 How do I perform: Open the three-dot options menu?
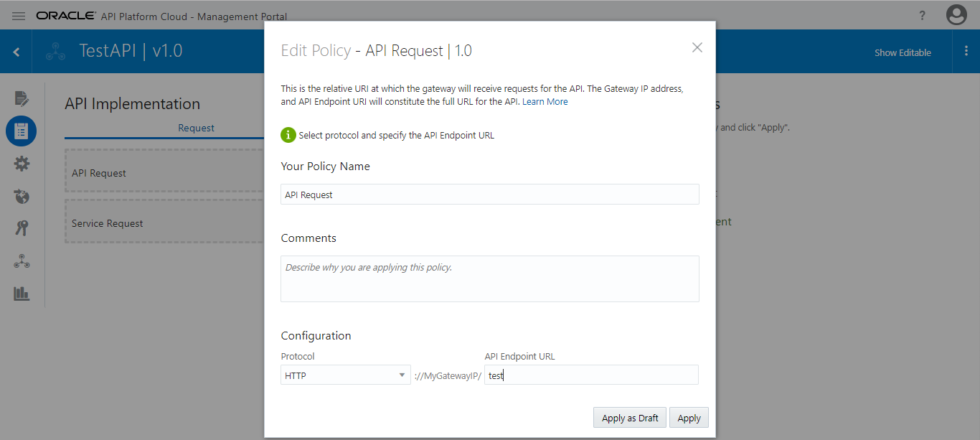tap(966, 52)
